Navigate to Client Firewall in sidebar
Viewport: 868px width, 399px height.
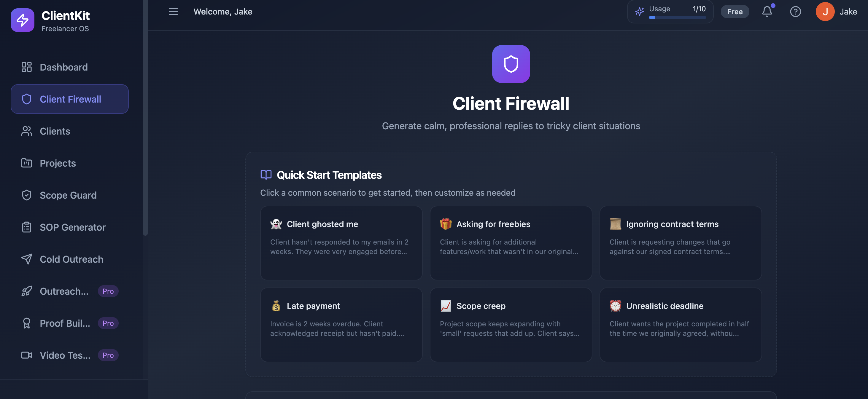[70, 99]
